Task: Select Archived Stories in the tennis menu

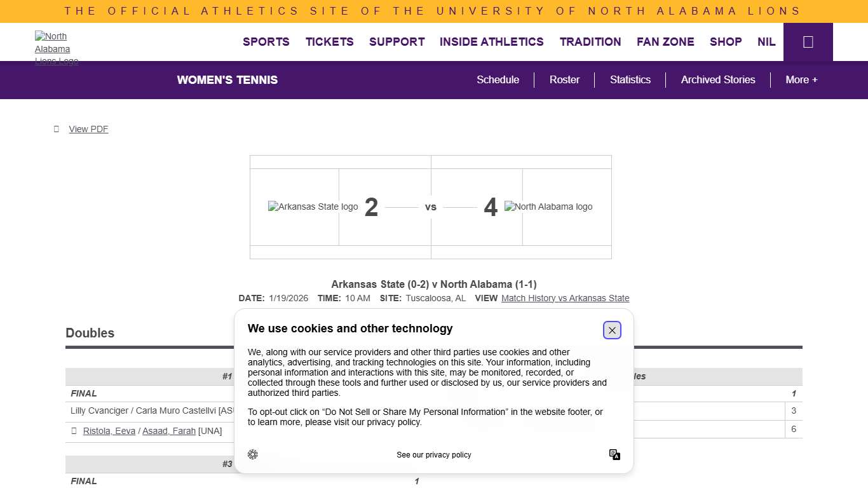Action: pos(718,79)
